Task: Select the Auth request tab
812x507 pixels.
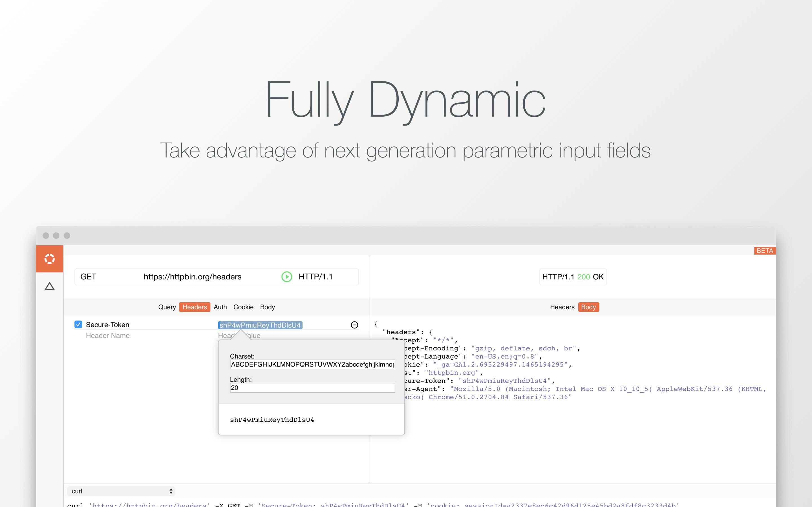Action: (x=220, y=307)
